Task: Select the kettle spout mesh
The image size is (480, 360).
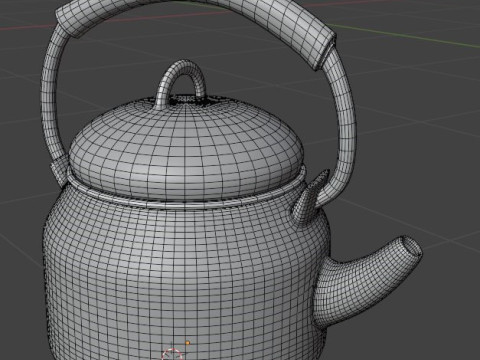Action: coord(367,282)
